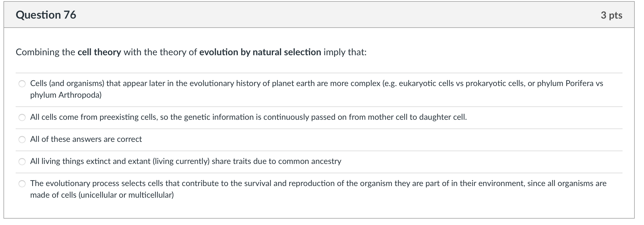Click the question prompt about cell theory

[x=191, y=52]
